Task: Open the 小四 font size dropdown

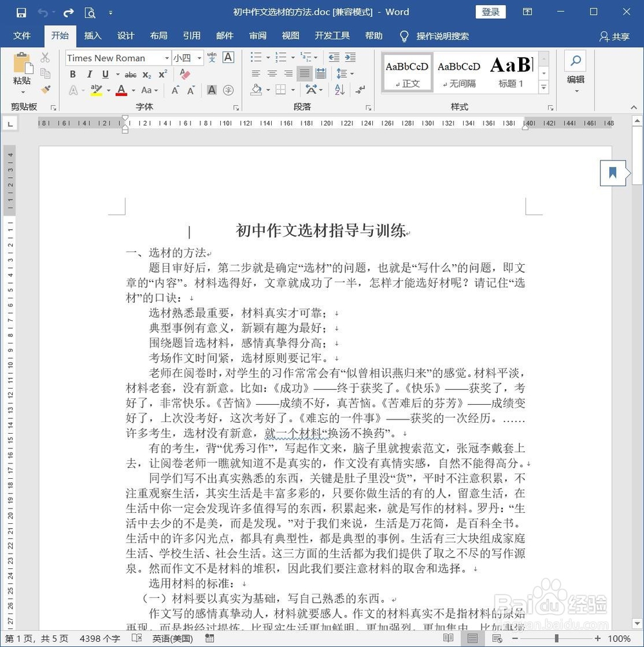Action: [200, 58]
